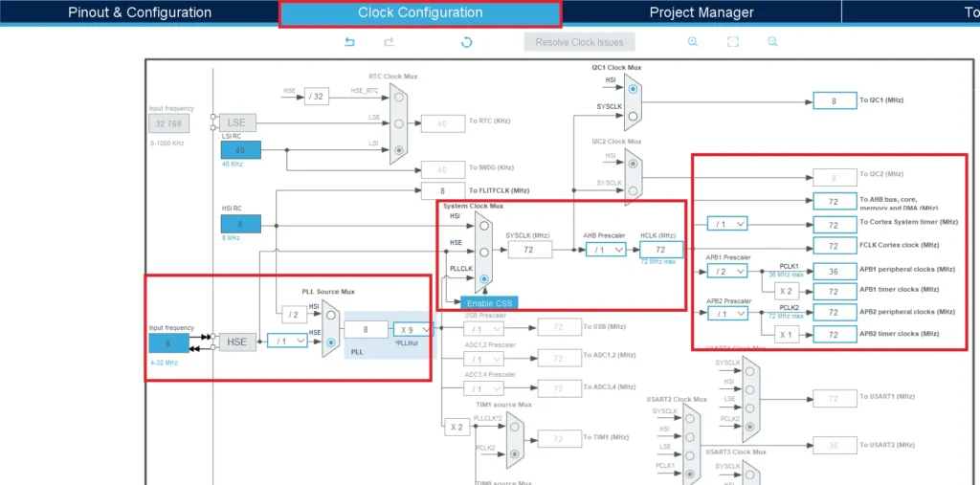Choose HSI as PLL Source Mux input
Image resolution: width=980 pixels, height=485 pixels.
[x=330, y=315]
